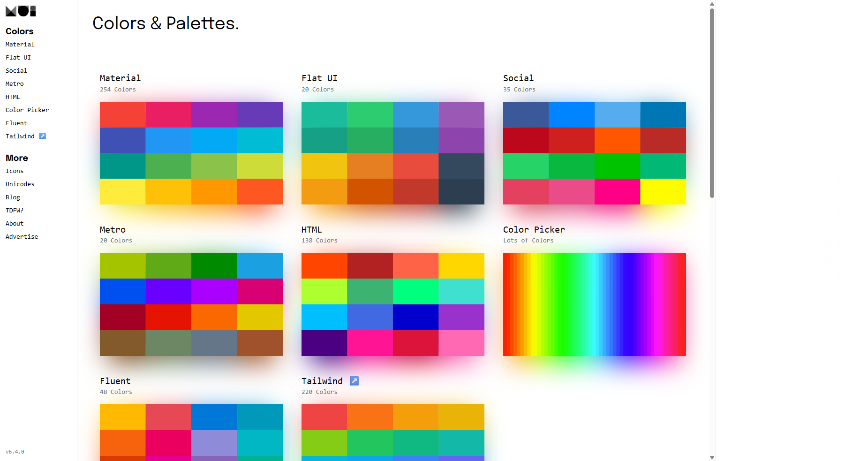
Task: Select Social in the sidebar
Action: click(16, 70)
